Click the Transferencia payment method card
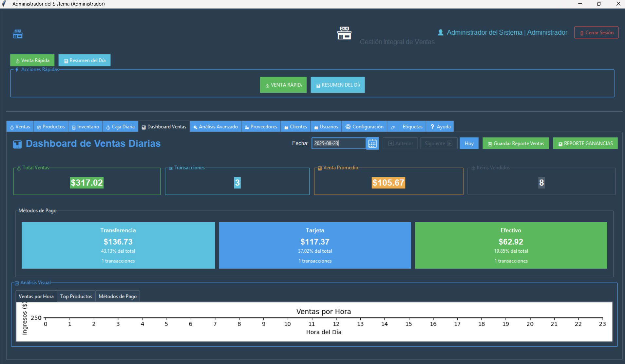 [118, 245]
